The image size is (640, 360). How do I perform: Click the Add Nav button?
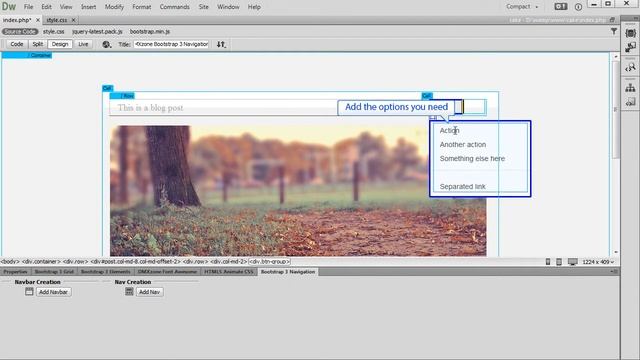click(149, 292)
